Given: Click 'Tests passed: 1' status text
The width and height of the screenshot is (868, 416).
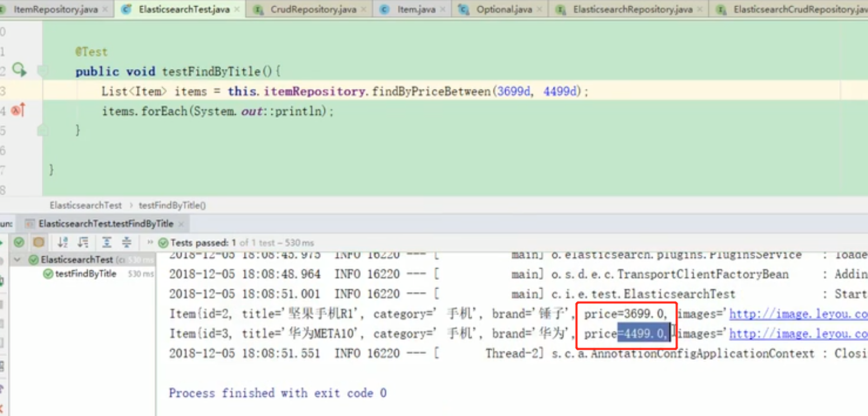Looking at the screenshot, I should 203,243.
